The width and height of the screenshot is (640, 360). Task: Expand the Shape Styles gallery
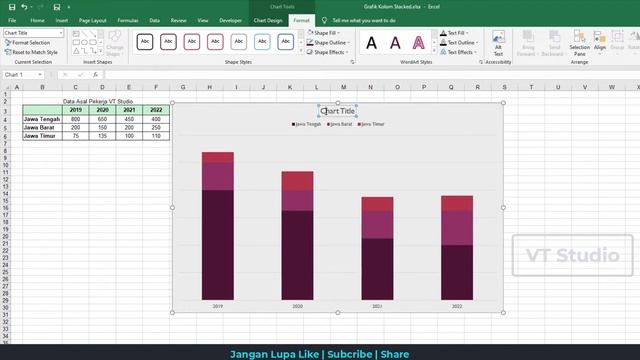[301, 51]
